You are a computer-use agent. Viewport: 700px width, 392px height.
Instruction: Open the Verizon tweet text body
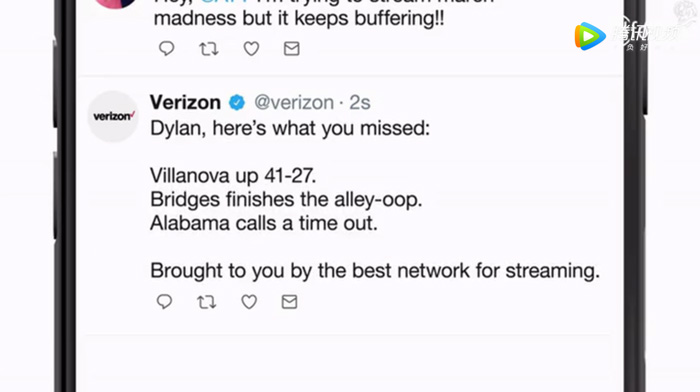pos(375,199)
